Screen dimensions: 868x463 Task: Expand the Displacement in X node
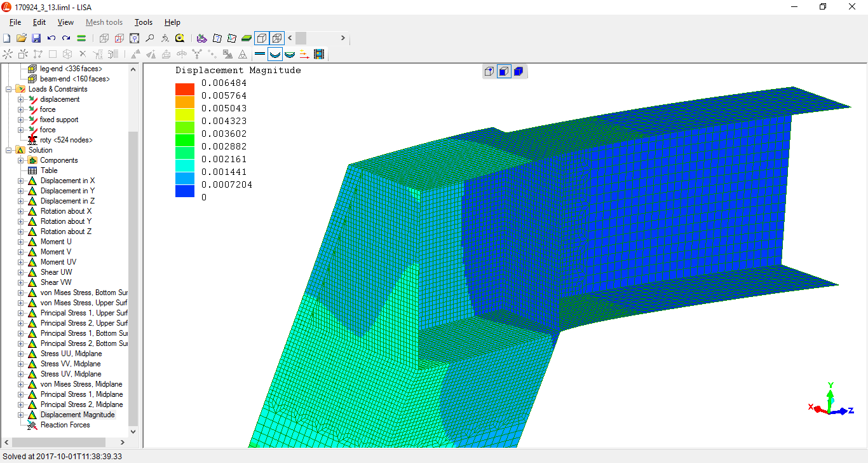(20, 181)
